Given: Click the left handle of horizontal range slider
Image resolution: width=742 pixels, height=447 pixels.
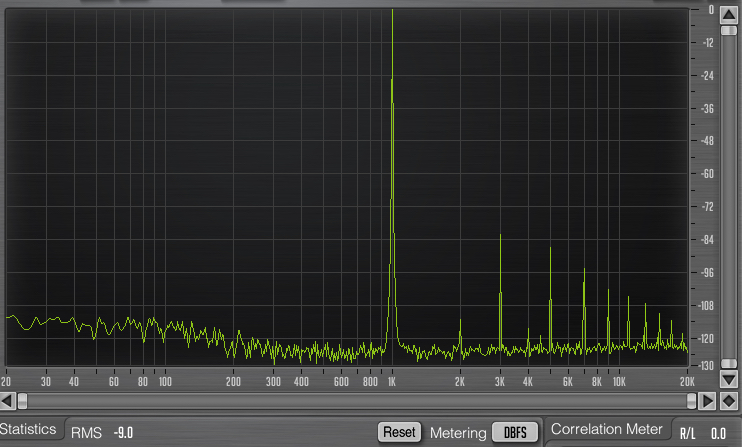Looking at the screenshot, I should coord(22,401).
